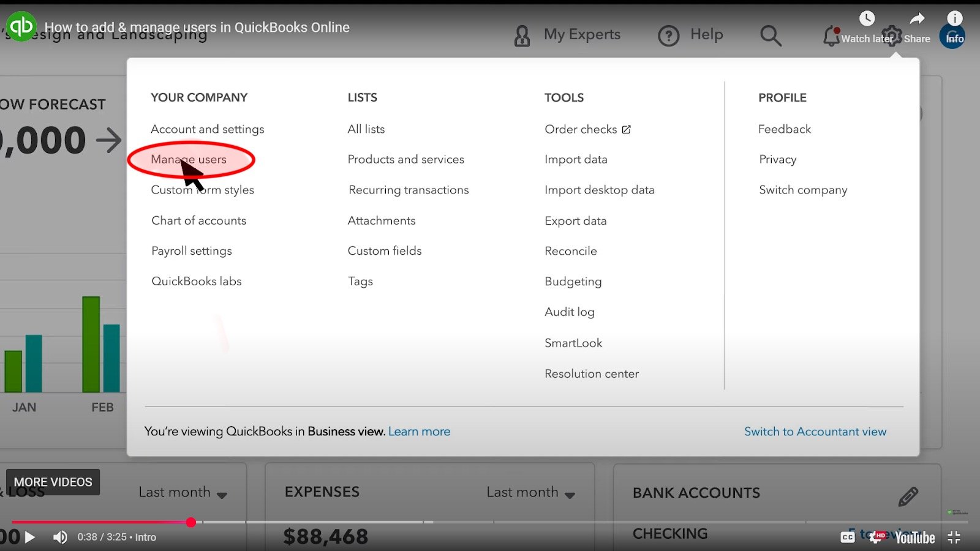Click the Watch later clock icon
The image size is (980, 551).
click(867, 19)
